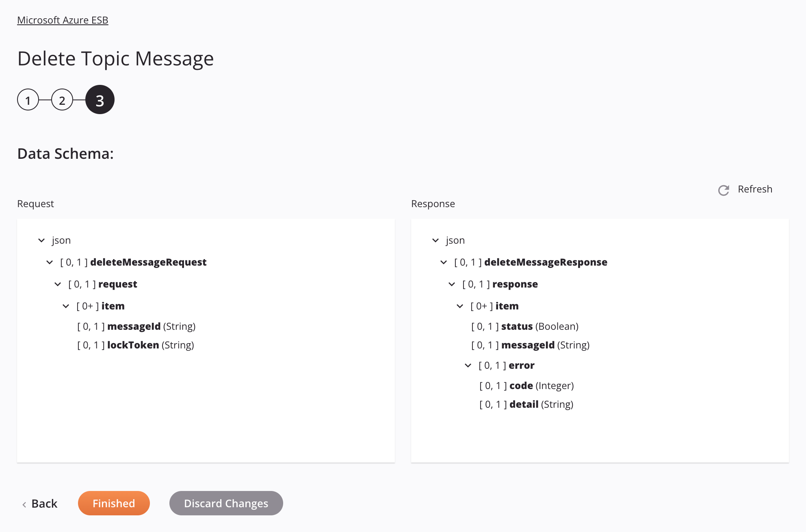Screen dimensions: 806x532
Task: Click the status Boolean field in Response schema
Action: coord(517,326)
